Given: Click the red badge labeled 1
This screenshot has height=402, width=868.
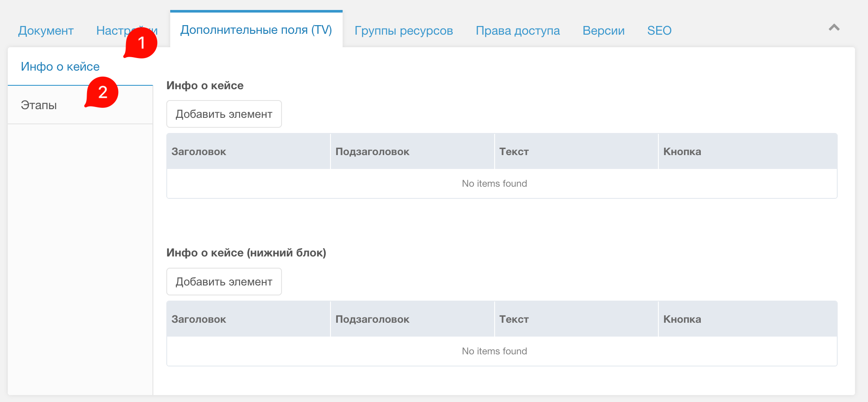Looking at the screenshot, I should click(142, 42).
